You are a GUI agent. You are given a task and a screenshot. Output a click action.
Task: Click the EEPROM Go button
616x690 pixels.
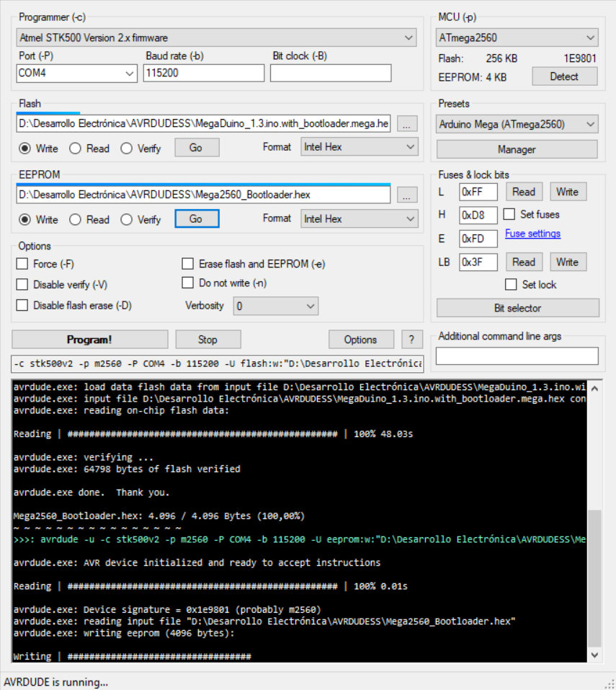[197, 218]
